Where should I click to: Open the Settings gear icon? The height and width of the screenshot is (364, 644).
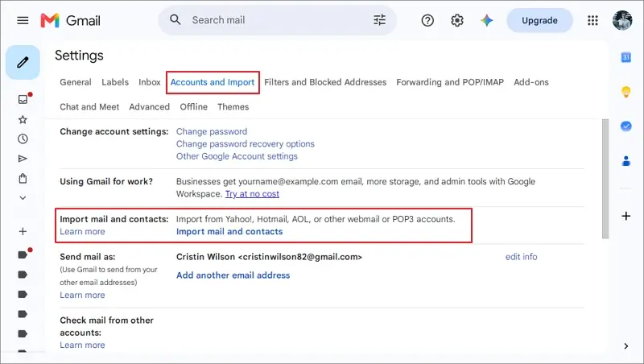[x=457, y=20]
